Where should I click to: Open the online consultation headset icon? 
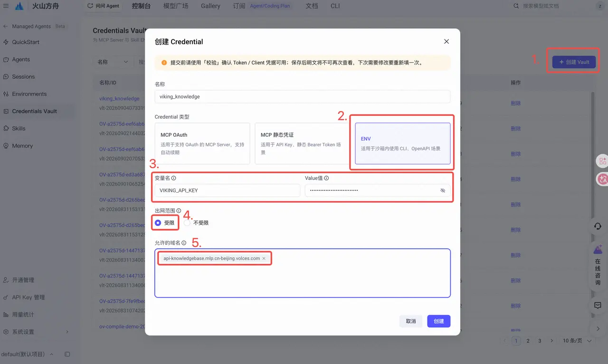click(598, 226)
